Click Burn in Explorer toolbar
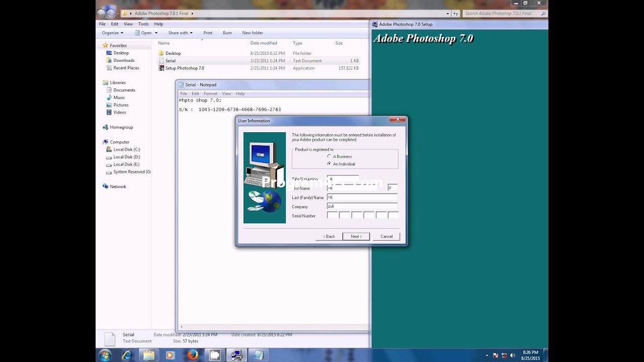 point(227,33)
